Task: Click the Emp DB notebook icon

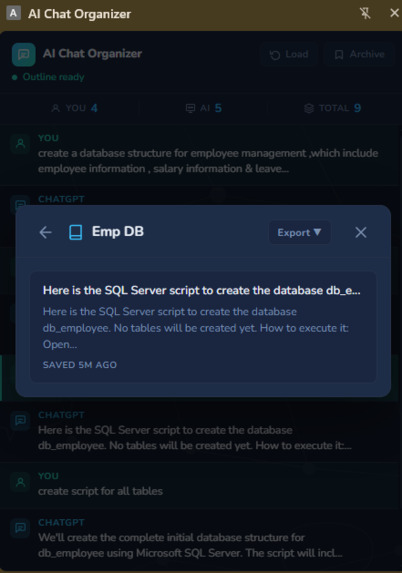Action: (x=76, y=232)
